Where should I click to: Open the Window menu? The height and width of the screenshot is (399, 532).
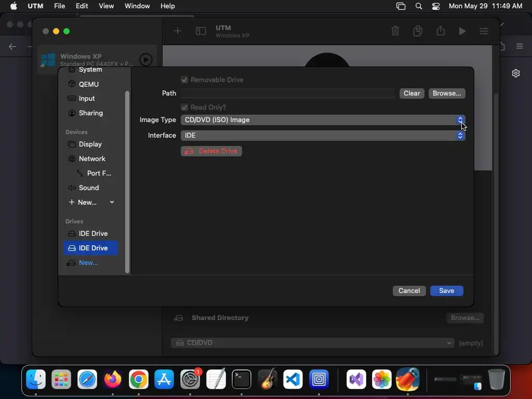pyautogui.click(x=137, y=6)
